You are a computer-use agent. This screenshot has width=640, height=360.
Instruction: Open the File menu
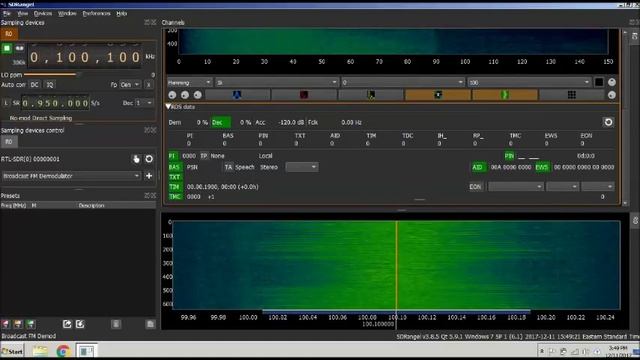(7, 13)
